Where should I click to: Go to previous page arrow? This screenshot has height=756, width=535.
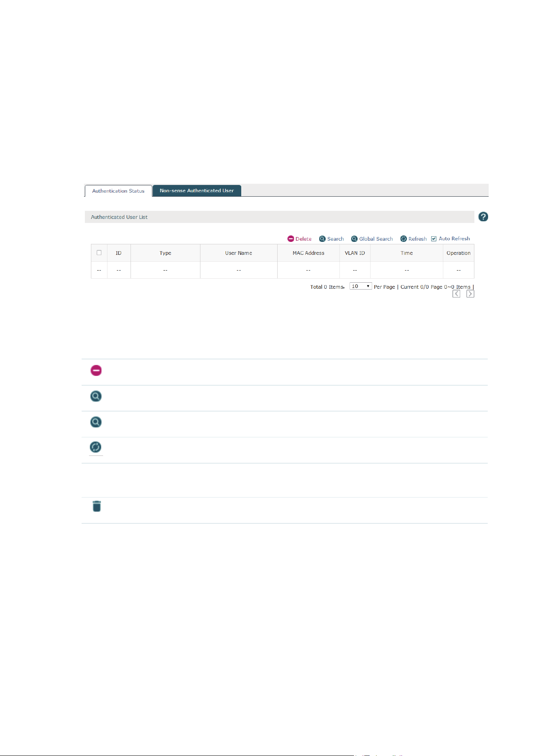[456, 294]
